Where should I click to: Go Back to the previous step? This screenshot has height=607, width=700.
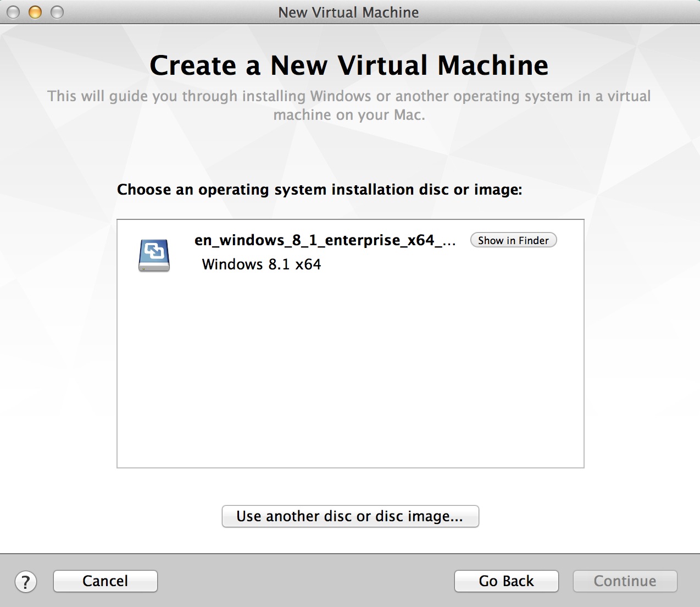click(x=506, y=581)
